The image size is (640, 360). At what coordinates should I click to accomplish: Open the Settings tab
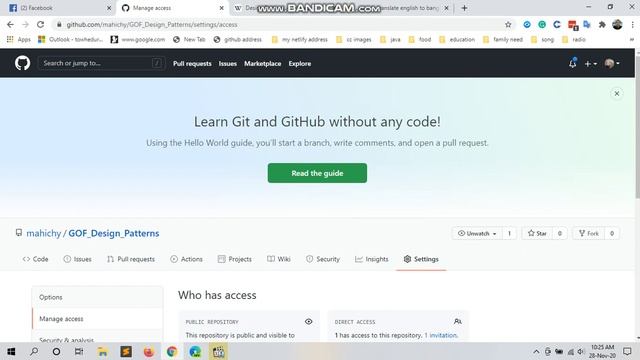click(421, 259)
